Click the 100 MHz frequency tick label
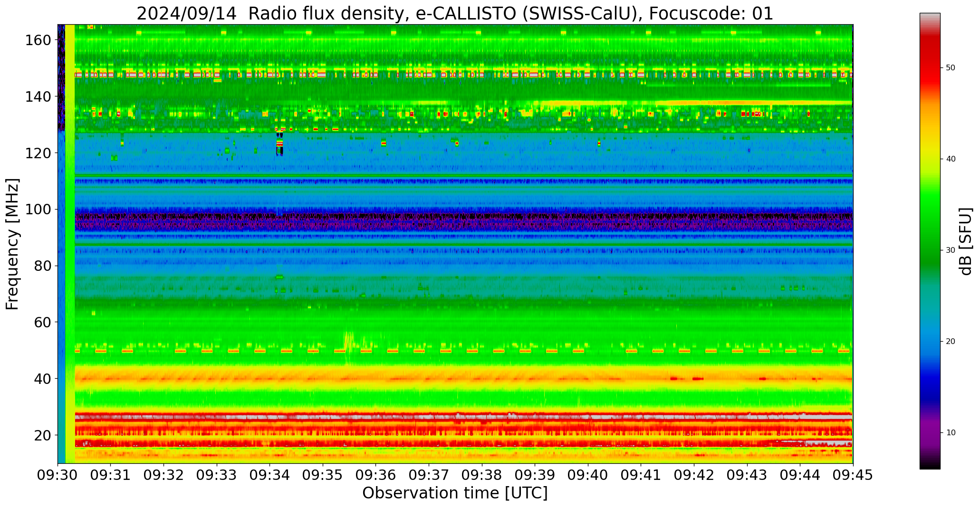The image size is (980, 507). (x=38, y=209)
